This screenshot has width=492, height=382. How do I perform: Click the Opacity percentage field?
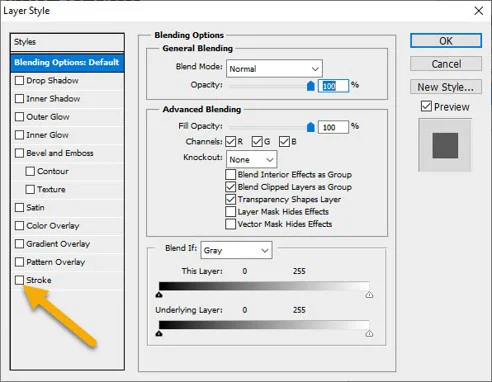pyautogui.click(x=333, y=86)
